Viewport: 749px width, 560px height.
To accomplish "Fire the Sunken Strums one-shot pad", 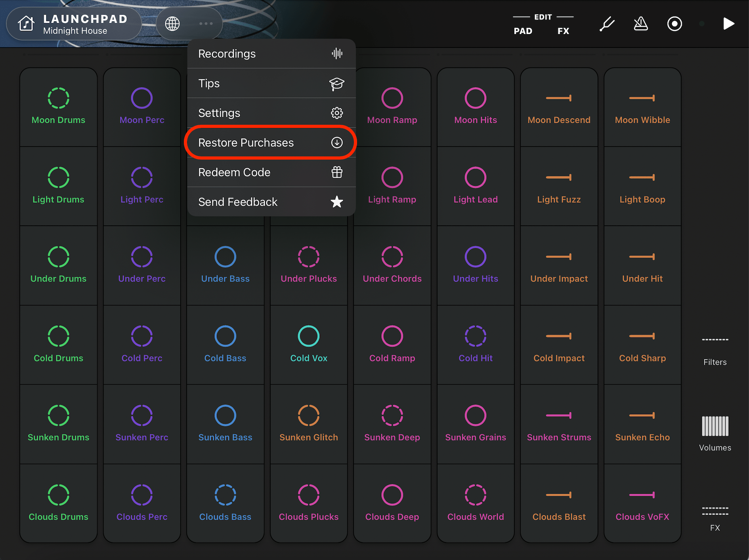I will [x=559, y=424].
